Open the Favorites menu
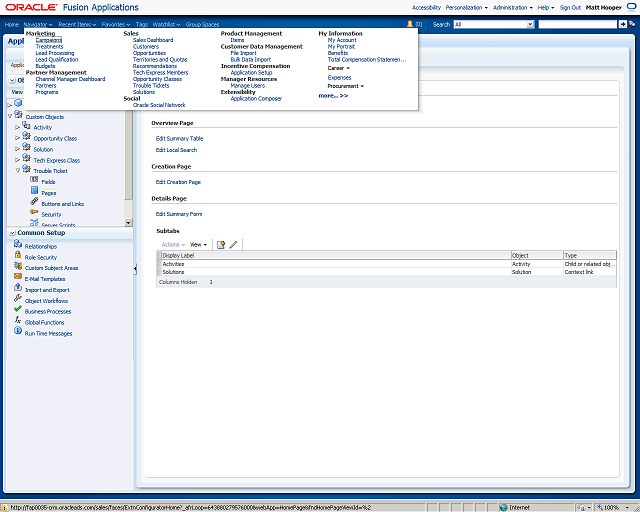The image size is (640, 512). (116, 24)
